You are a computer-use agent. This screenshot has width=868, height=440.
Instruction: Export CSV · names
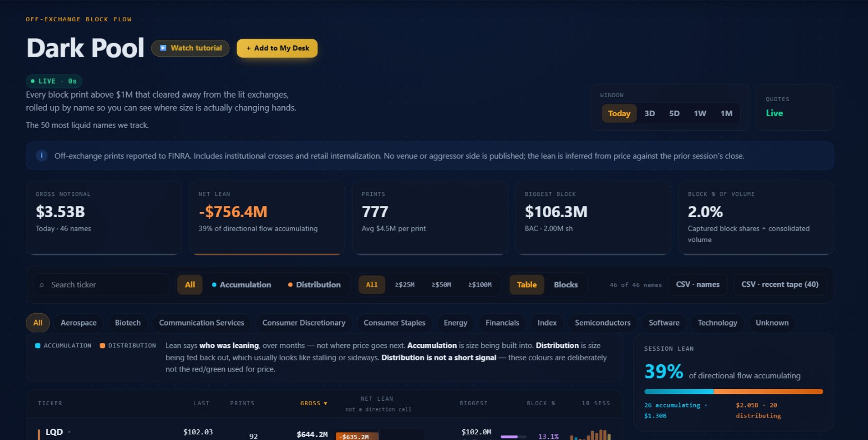point(698,285)
